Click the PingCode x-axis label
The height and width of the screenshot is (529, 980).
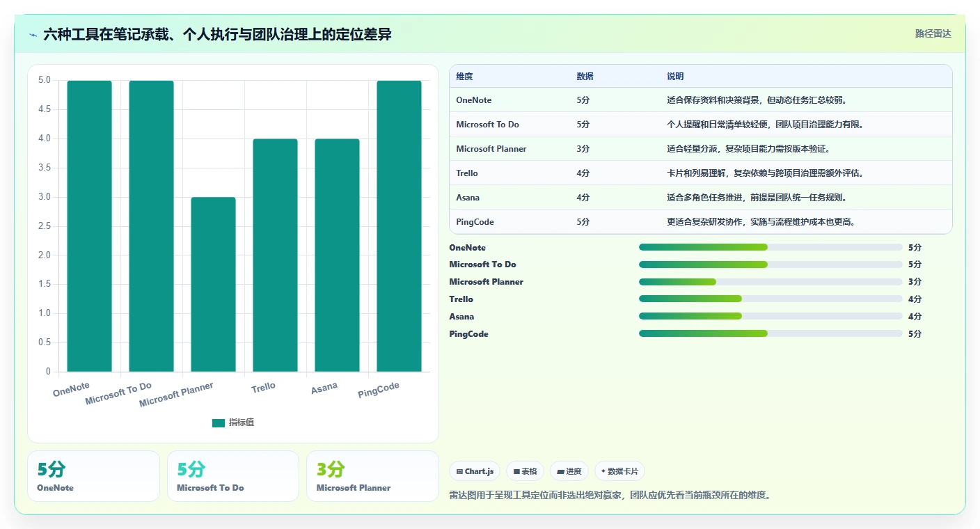tap(379, 390)
